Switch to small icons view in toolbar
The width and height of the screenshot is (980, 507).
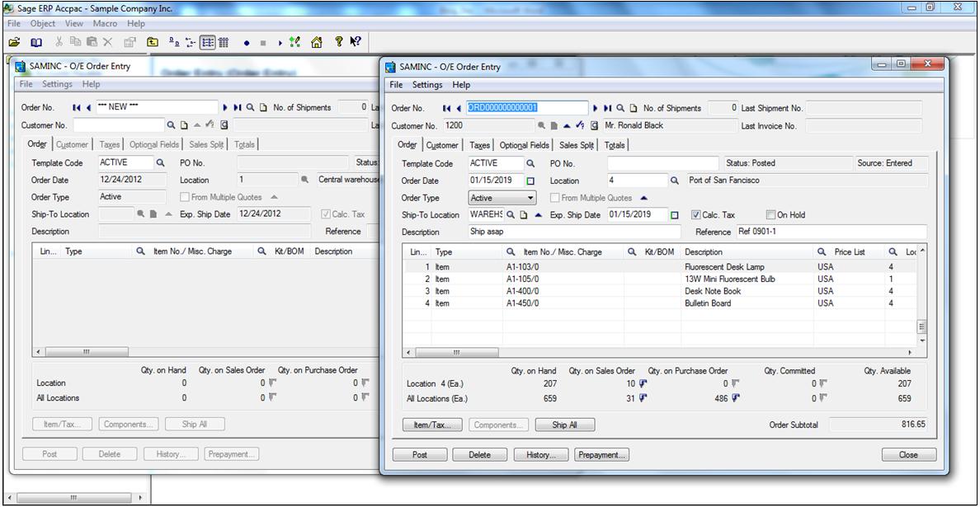click(191, 42)
